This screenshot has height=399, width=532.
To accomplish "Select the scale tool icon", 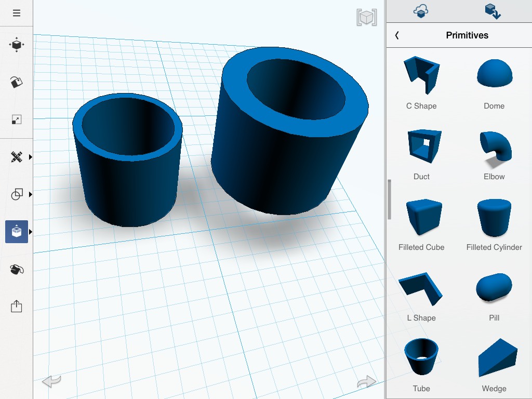I will click(x=16, y=119).
